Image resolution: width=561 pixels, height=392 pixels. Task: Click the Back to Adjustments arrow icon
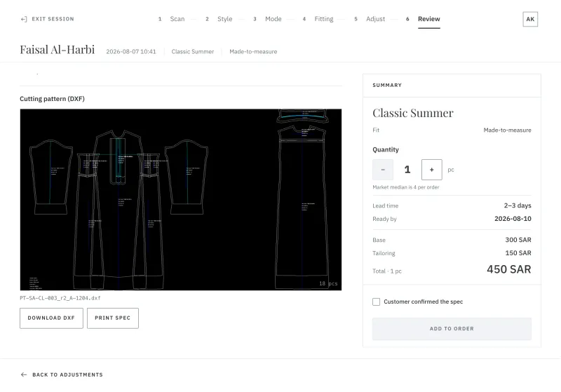click(24, 374)
